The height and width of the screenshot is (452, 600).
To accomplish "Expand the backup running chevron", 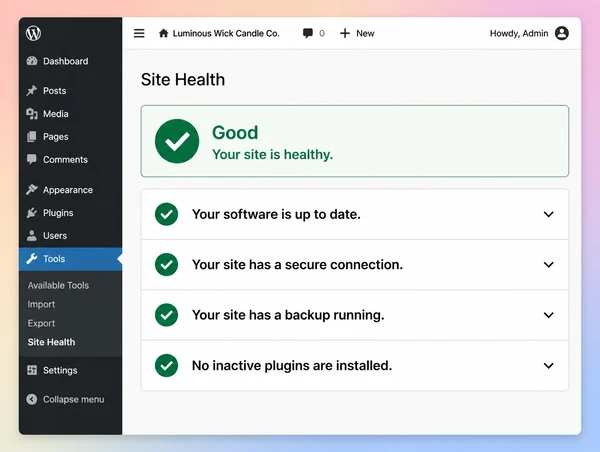I will pos(549,315).
